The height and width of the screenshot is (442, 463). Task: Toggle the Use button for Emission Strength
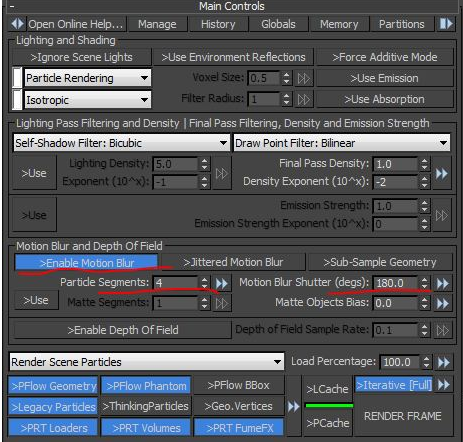point(34,215)
